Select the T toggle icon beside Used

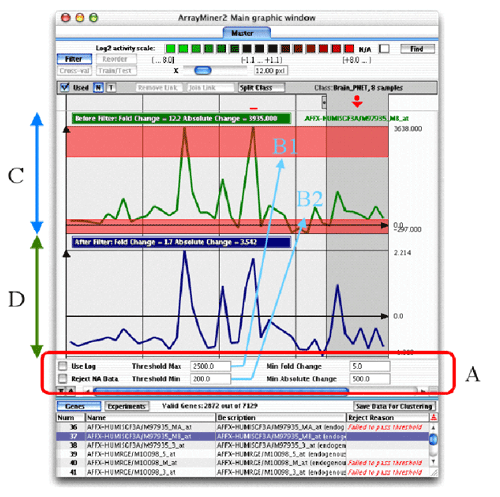[x=111, y=88]
